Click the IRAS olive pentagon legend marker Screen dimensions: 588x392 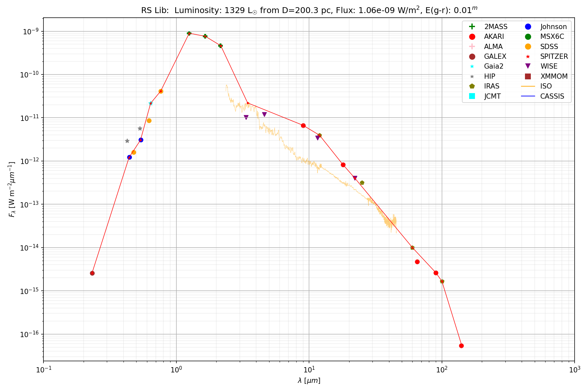tap(472, 86)
